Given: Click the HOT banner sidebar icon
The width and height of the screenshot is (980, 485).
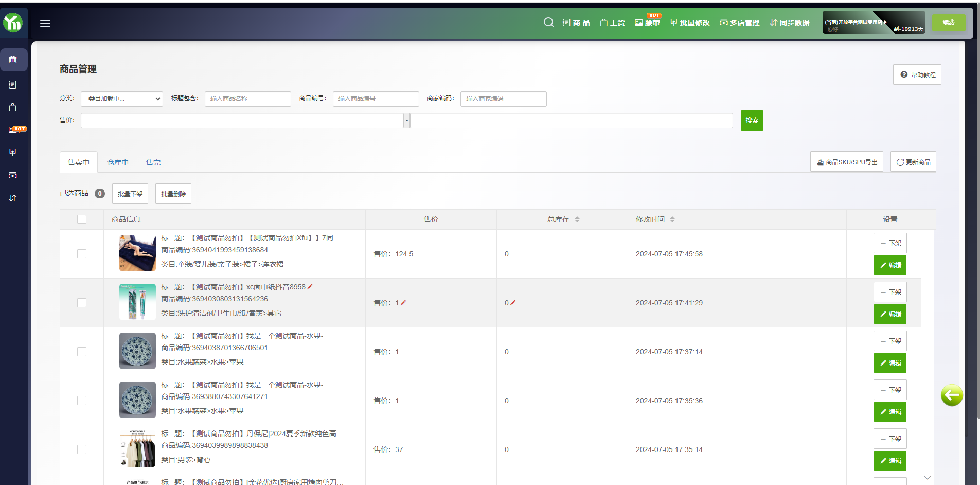Looking at the screenshot, I should point(15,130).
